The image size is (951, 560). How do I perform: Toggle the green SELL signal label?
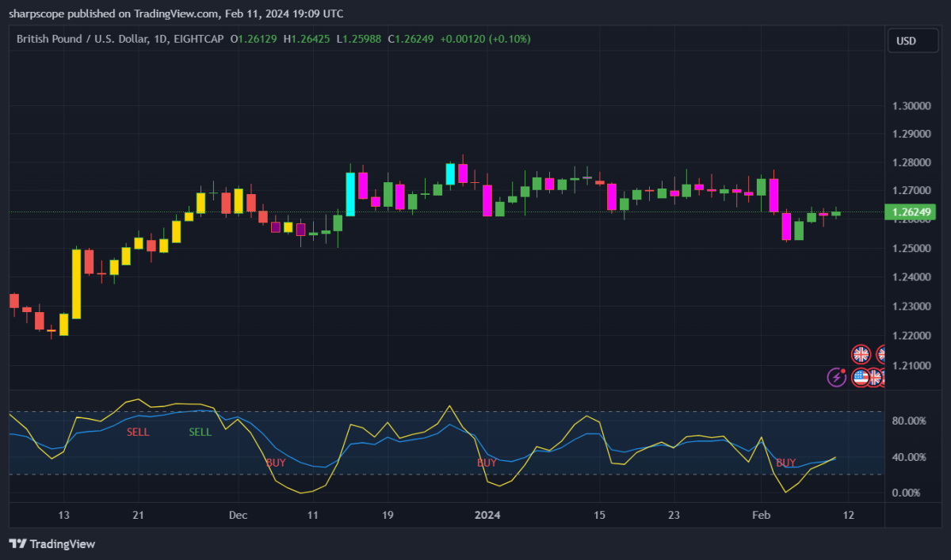click(x=200, y=432)
